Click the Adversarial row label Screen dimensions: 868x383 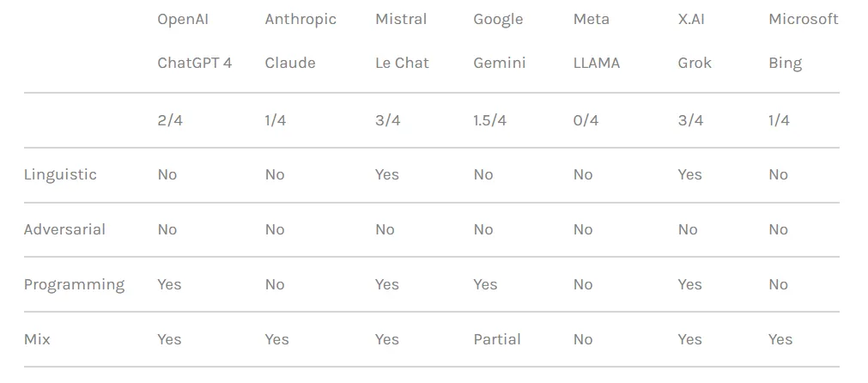tap(64, 229)
